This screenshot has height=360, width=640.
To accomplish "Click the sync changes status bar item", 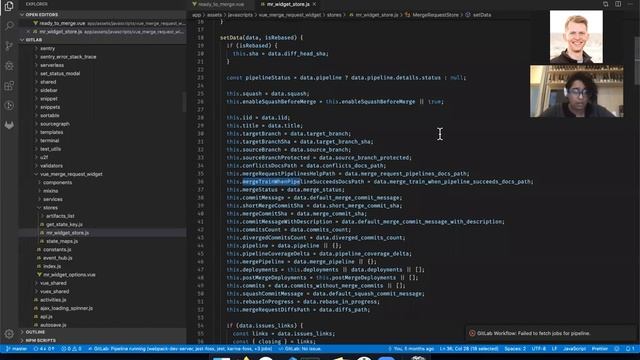I will [x=44, y=349].
